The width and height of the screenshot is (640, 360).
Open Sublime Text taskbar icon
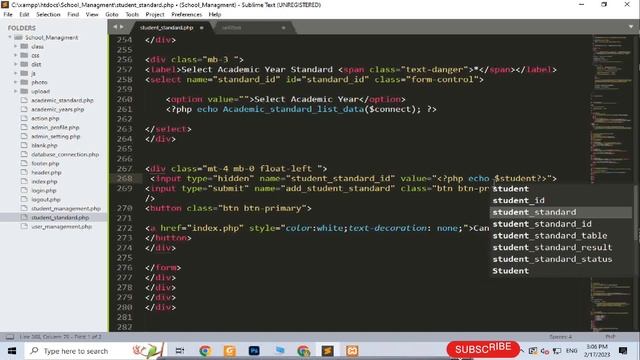[327, 351]
